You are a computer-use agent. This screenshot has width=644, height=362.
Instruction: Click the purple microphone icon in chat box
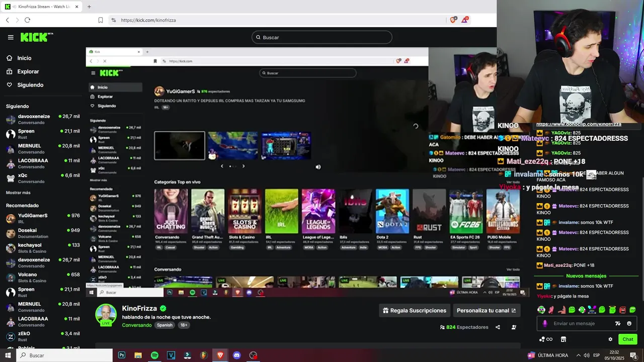(x=544, y=324)
